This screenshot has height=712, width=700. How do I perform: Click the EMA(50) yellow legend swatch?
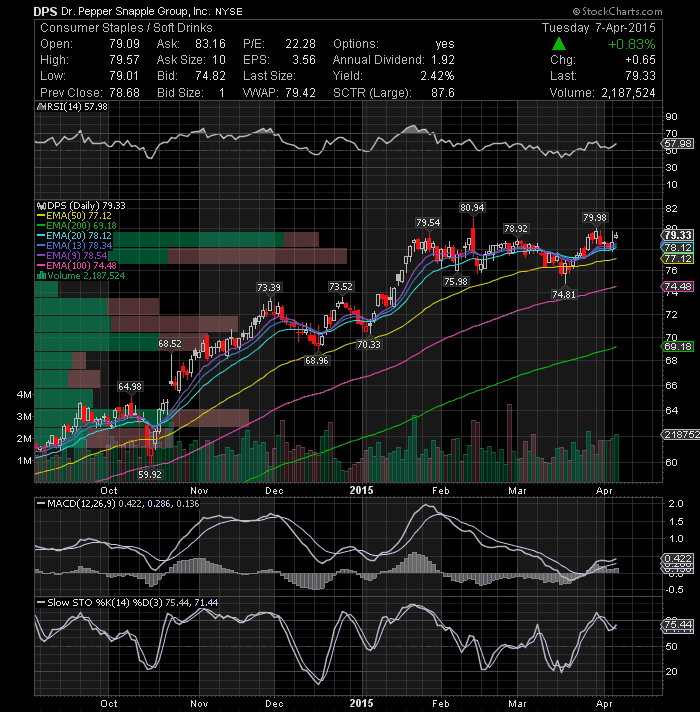pos(41,216)
